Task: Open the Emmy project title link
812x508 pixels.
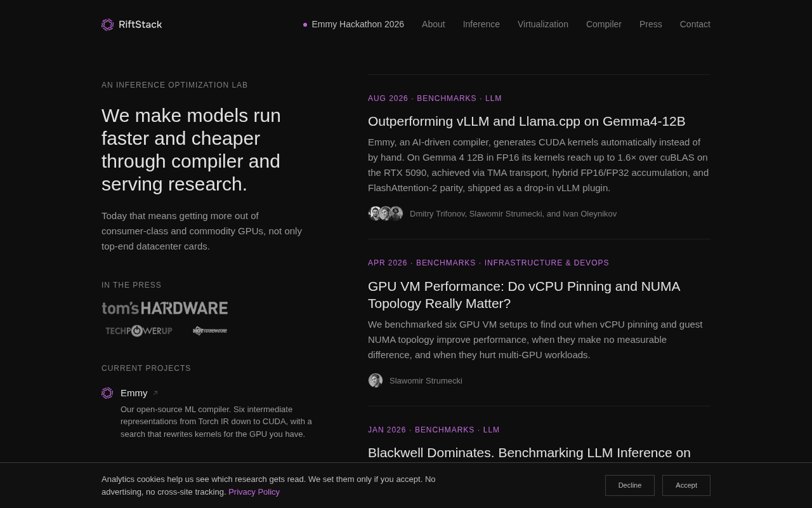Action: coord(134,393)
